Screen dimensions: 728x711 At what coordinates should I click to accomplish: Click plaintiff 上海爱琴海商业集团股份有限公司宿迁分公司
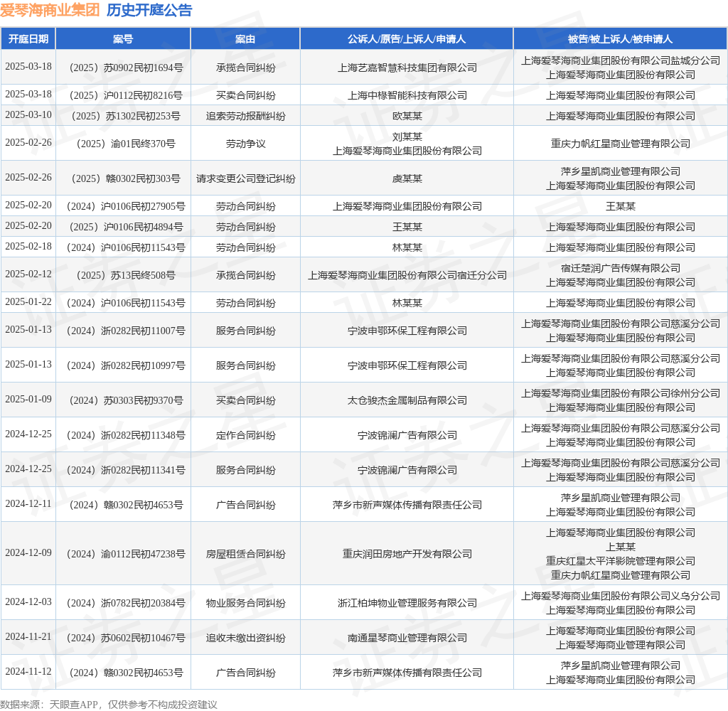coord(407,275)
